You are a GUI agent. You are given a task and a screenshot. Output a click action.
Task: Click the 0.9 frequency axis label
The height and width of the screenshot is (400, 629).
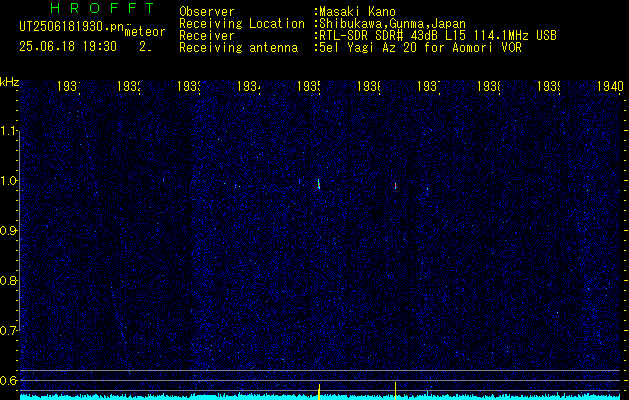click(9, 231)
